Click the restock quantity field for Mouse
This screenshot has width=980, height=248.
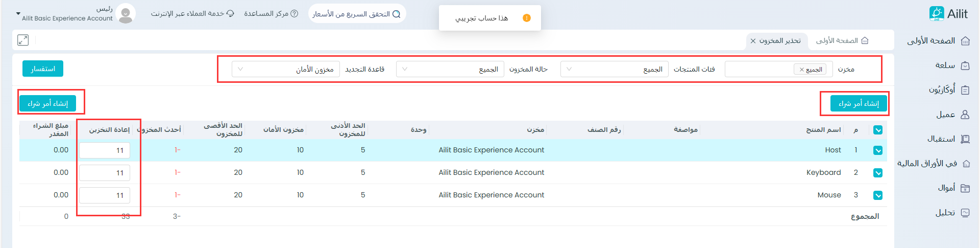click(105, 195)
